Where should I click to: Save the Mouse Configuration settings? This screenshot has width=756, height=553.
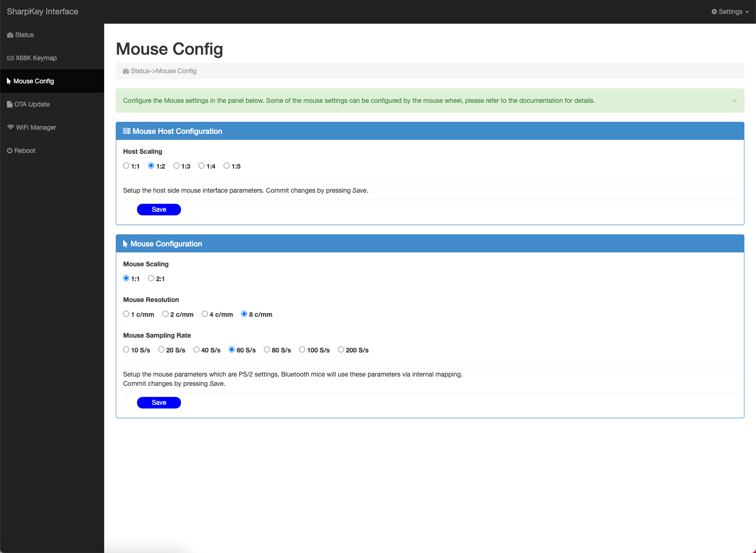point(159,402)
